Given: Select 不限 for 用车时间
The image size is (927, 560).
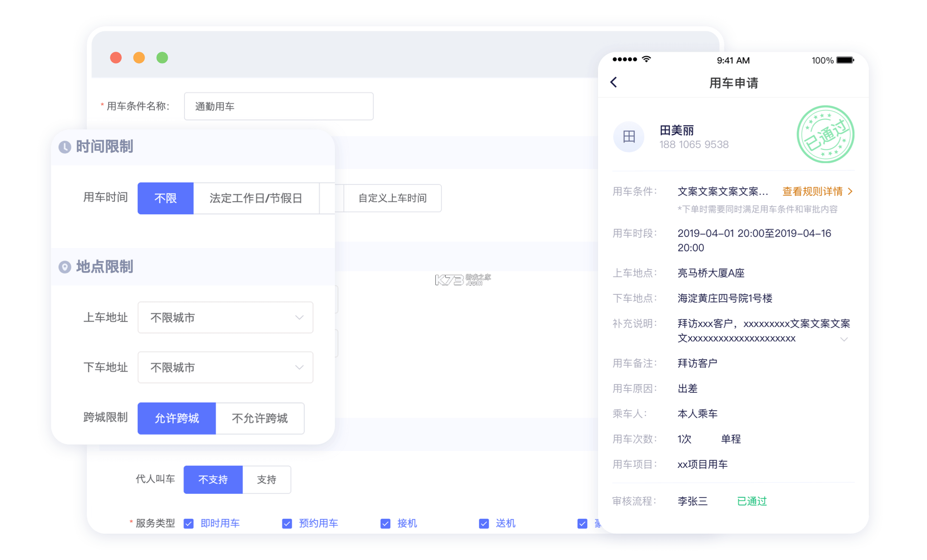Looking at the screenshot, I should pos(165,198).
